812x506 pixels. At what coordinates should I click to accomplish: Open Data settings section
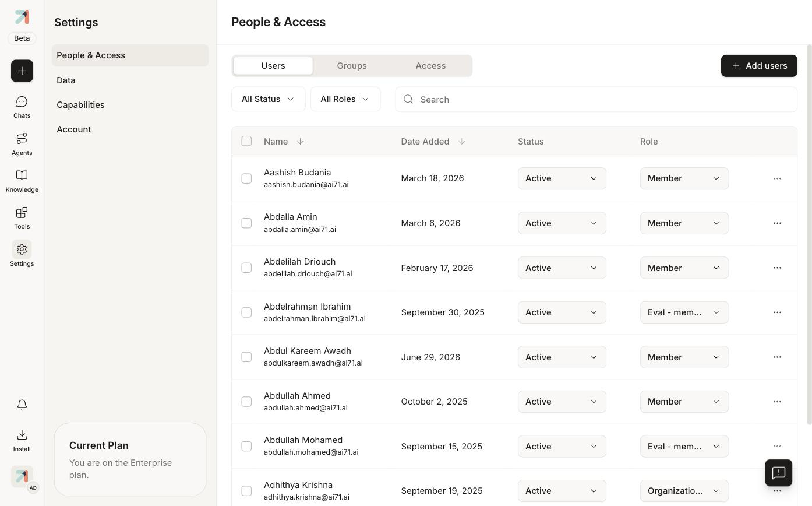click(130, 80)
